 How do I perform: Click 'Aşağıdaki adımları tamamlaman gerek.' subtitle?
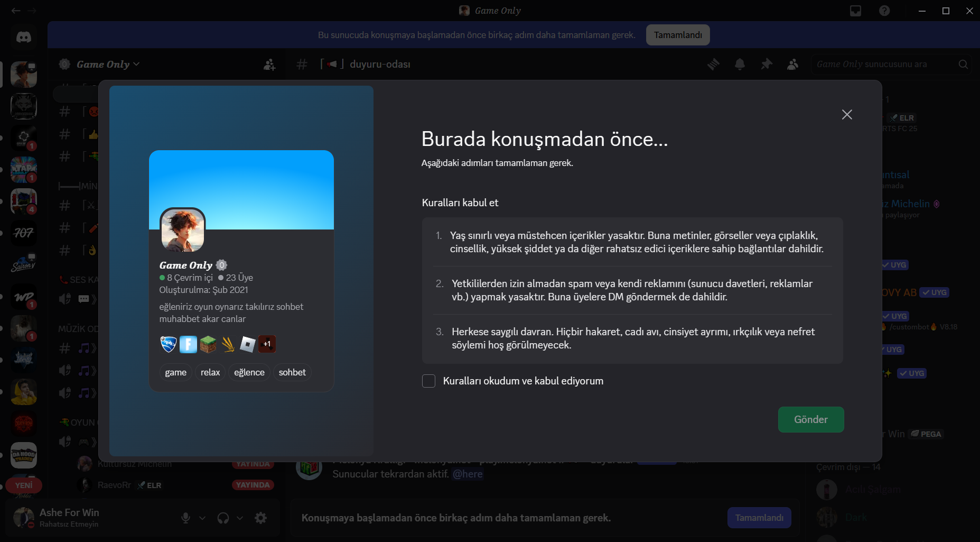tap(497, 163)
